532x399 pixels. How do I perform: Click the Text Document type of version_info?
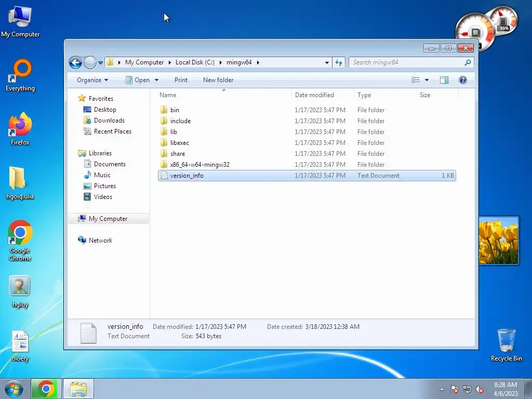point(378,176)
